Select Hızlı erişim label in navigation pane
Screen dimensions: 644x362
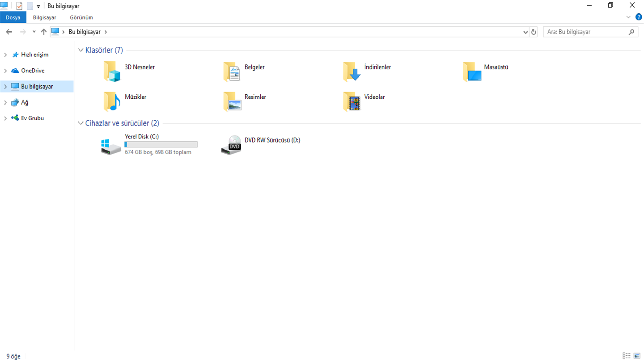point(35,55)
